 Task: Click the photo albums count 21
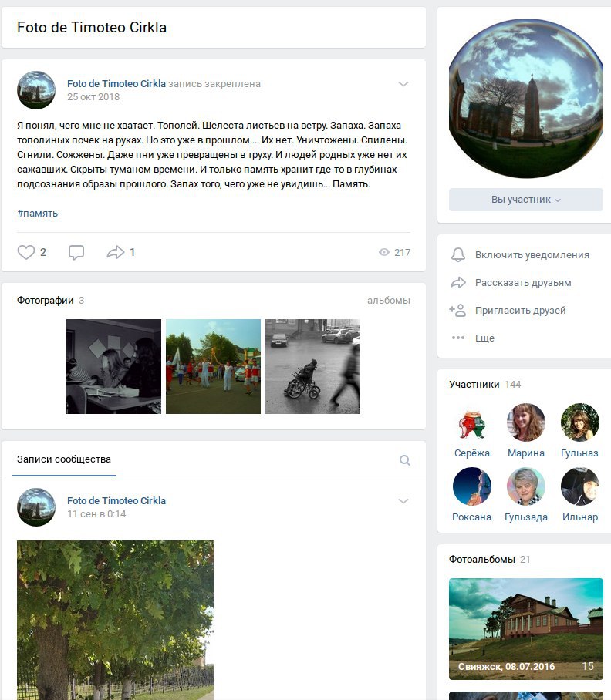click(525, 560)
